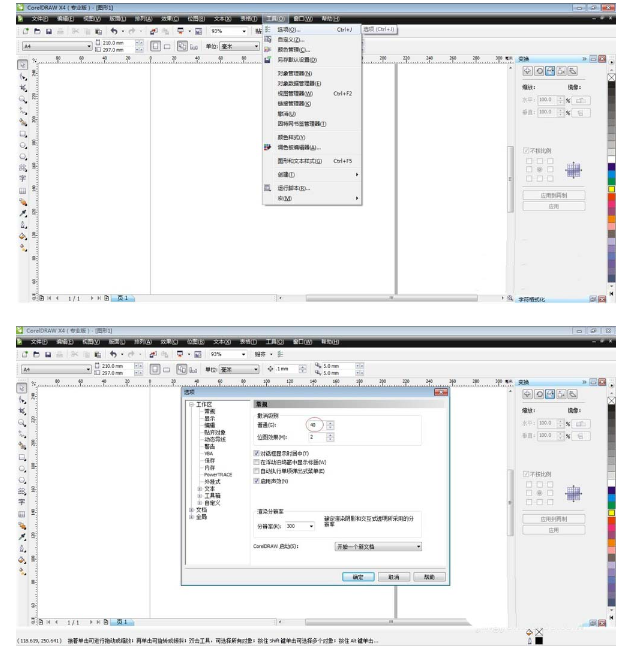Expand 全局 node in Options tree
Viewport: 634px width, 658px height.
[x=191, y=517]
